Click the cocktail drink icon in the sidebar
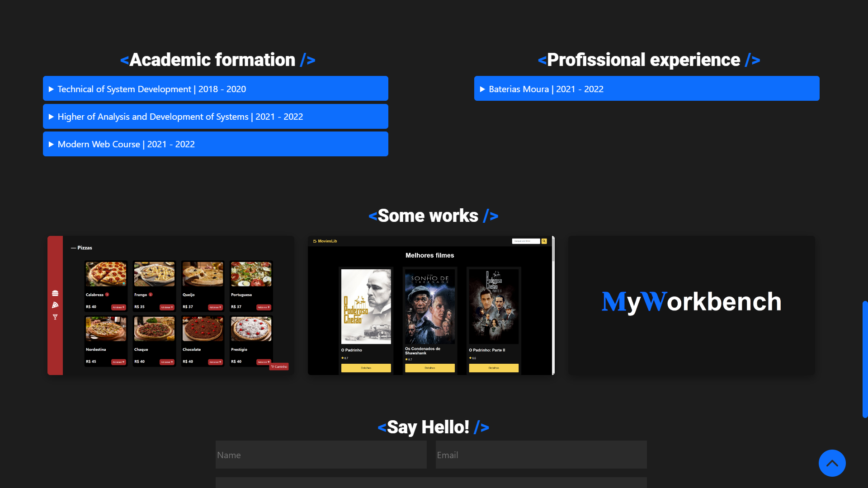The image size is (868, 488). (x=55, y=317)
